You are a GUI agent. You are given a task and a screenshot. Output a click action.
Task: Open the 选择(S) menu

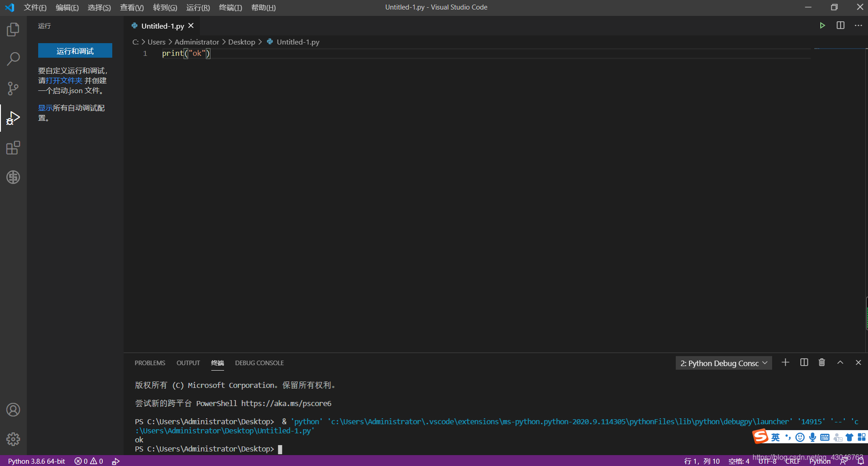point(99,7)
